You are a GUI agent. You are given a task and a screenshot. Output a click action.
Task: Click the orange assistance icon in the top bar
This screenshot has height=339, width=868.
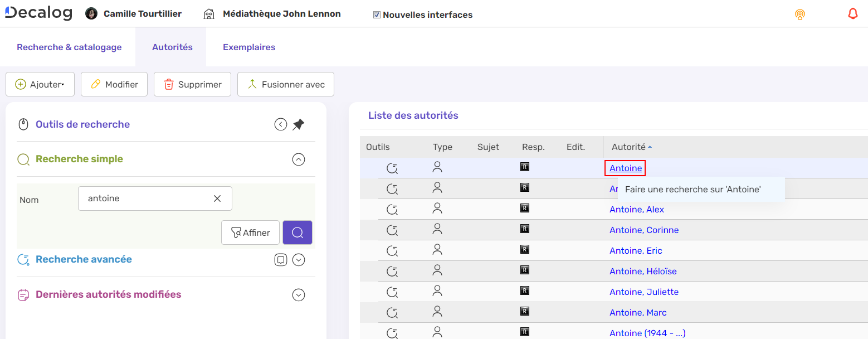tap(800, 14)
